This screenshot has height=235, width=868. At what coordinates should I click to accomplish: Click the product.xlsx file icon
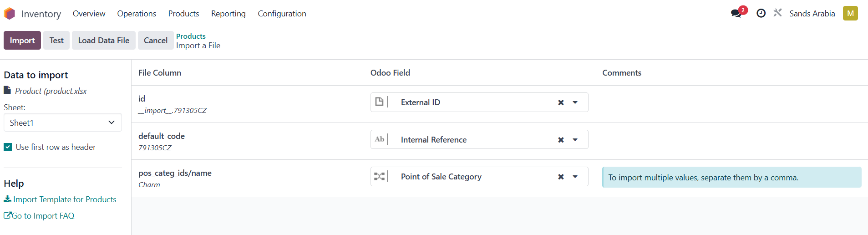[7, 90]
